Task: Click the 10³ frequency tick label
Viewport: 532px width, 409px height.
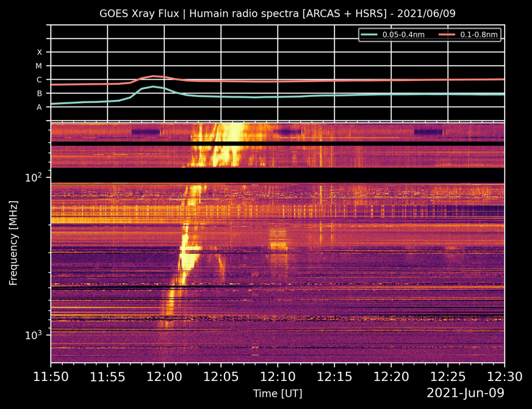Action: tap(33, 335)
